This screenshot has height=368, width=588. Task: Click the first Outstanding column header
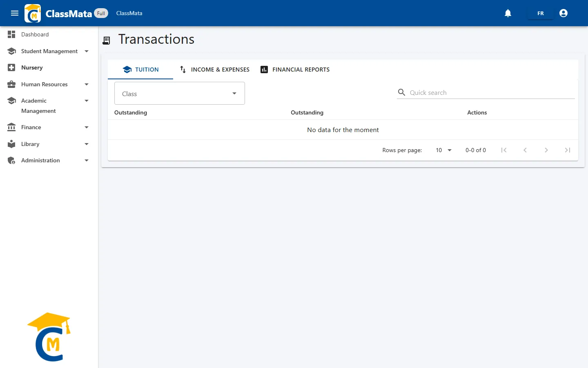131,112
